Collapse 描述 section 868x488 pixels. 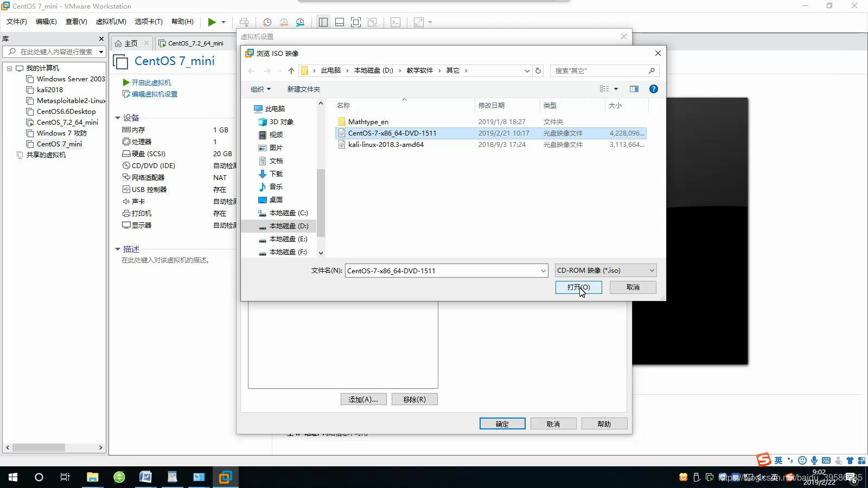(x=118, y=249)
